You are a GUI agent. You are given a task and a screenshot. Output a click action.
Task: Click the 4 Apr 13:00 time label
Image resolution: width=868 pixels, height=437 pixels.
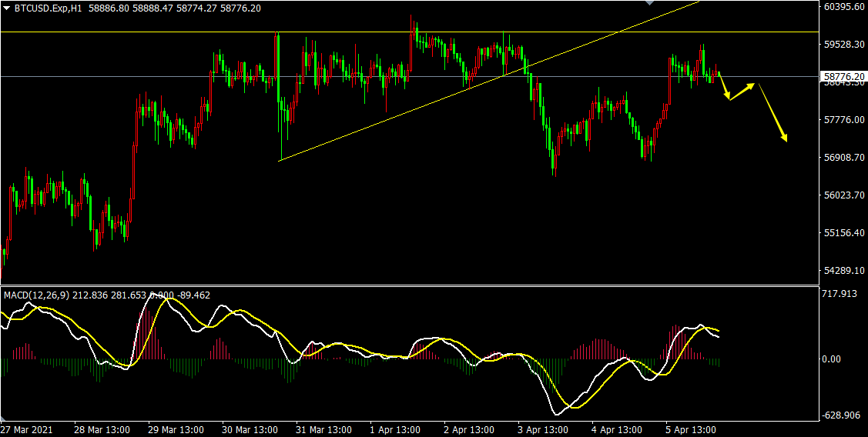pyautogui.click(x=618, y=430)
